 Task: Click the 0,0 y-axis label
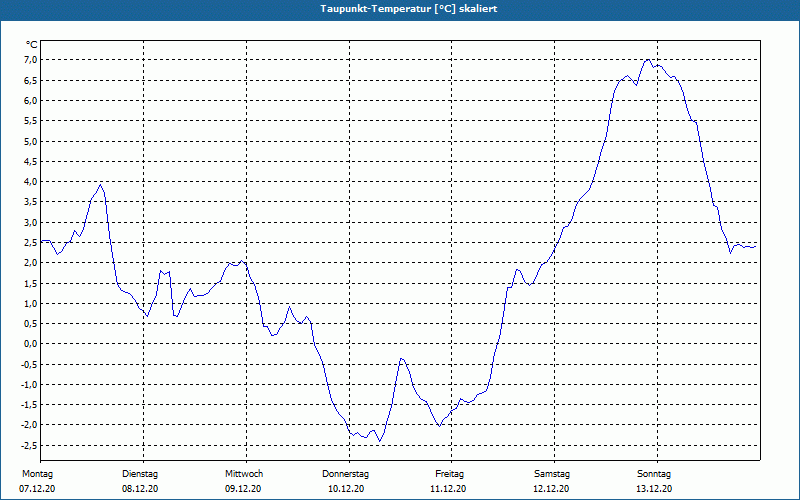[30, 344]
